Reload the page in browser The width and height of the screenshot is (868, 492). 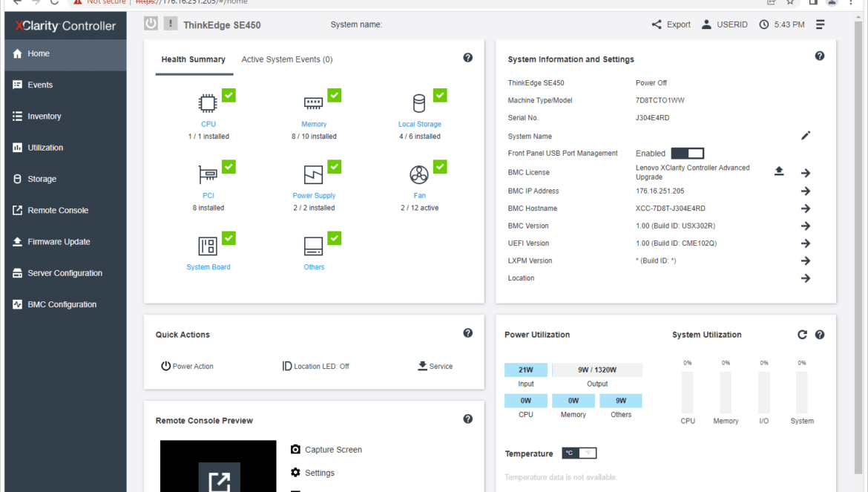point(54,1)
